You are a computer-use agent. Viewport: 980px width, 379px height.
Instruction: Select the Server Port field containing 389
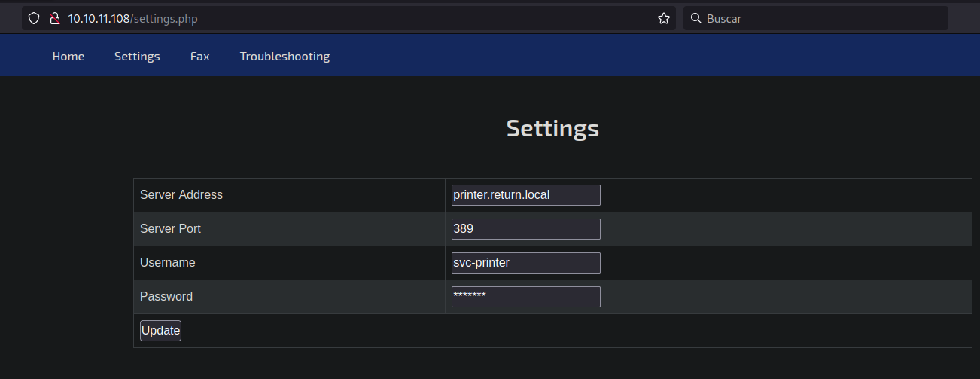click(525, 229)
